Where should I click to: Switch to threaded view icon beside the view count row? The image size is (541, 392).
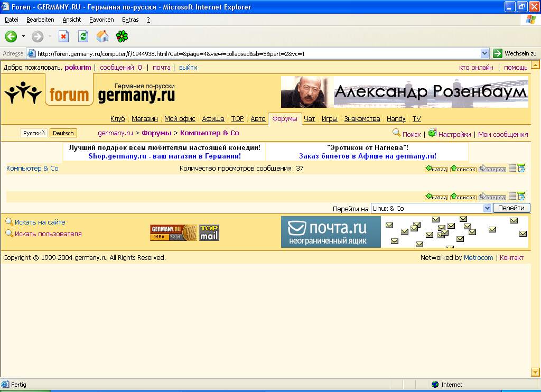[521, 169]
